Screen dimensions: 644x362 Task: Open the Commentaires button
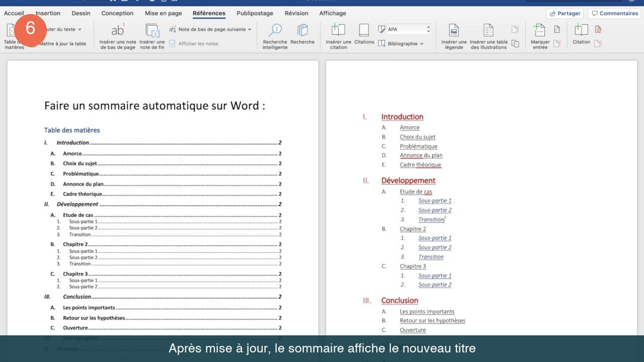[x=614, y=13]
